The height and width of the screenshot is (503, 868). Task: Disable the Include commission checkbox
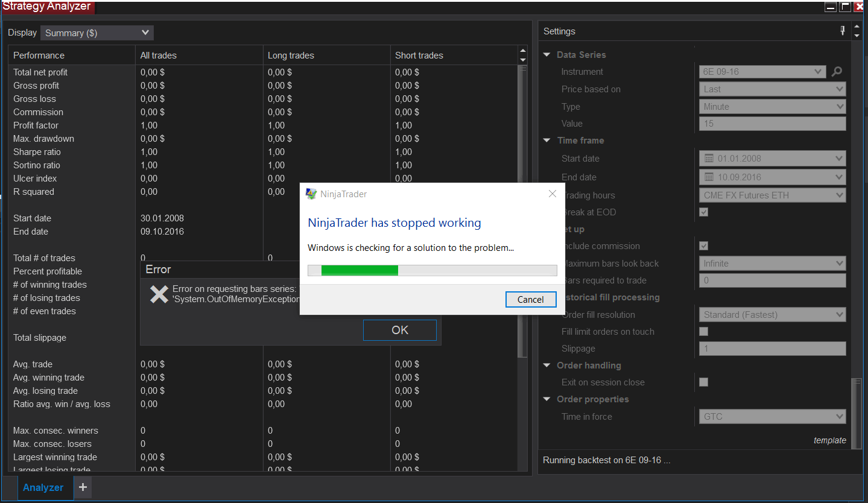tap(703, 246)
